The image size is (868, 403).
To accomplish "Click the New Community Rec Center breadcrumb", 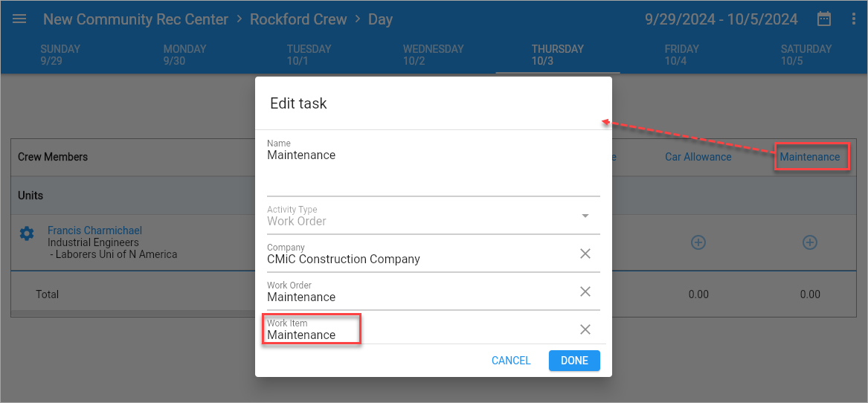I will pyautogui.click(x=135, y=19).
